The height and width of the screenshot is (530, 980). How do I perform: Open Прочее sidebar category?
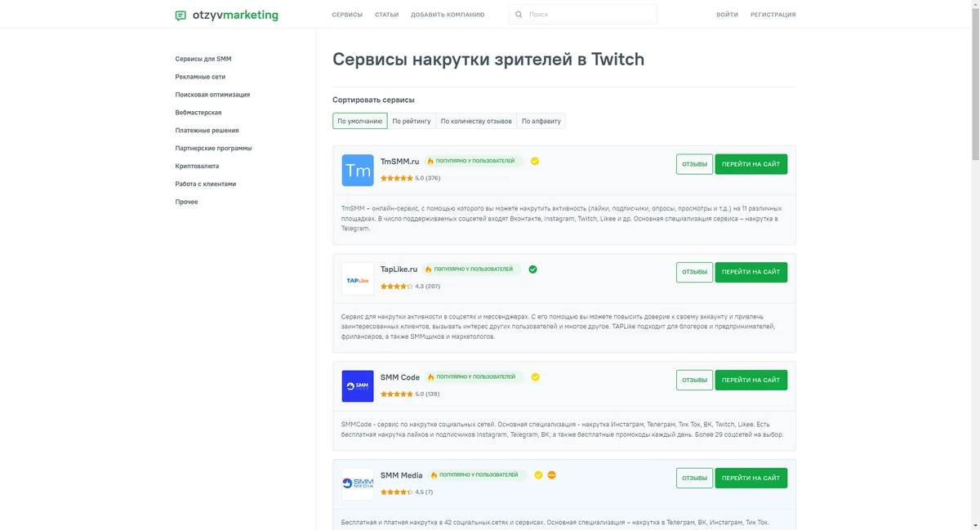pyautogui.click(x=186, y=202)
